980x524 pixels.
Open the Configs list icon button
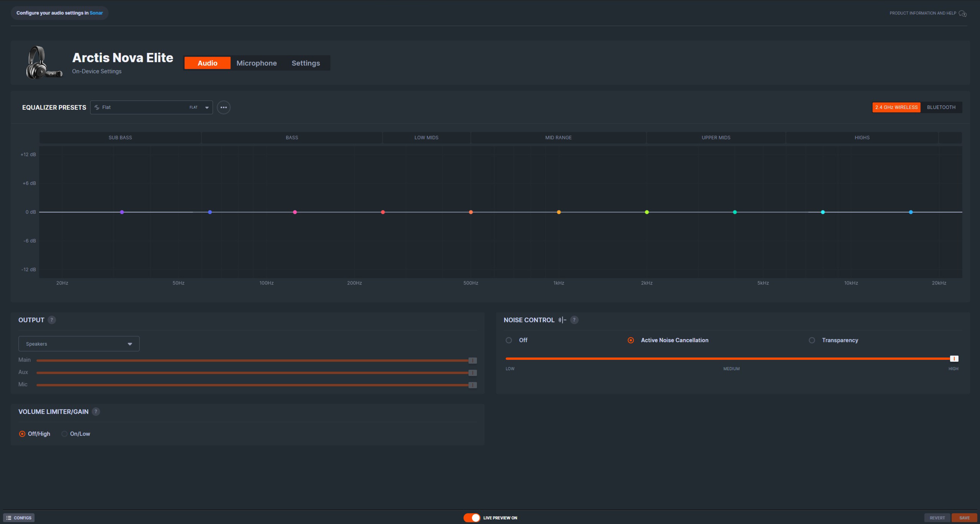(19, 518)
